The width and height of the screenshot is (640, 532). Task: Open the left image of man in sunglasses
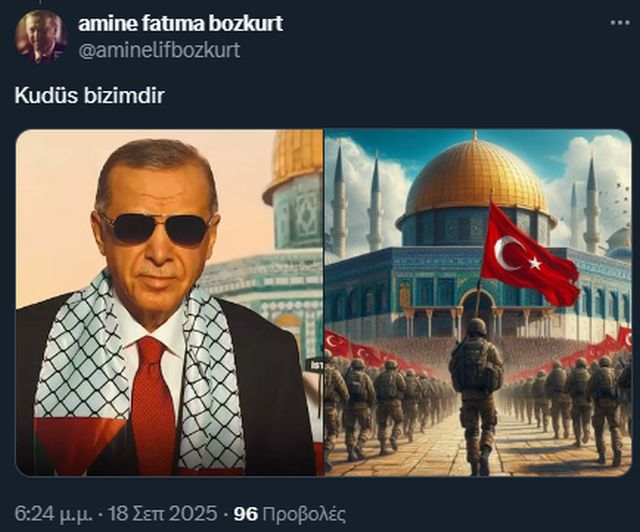pos(169,303)
